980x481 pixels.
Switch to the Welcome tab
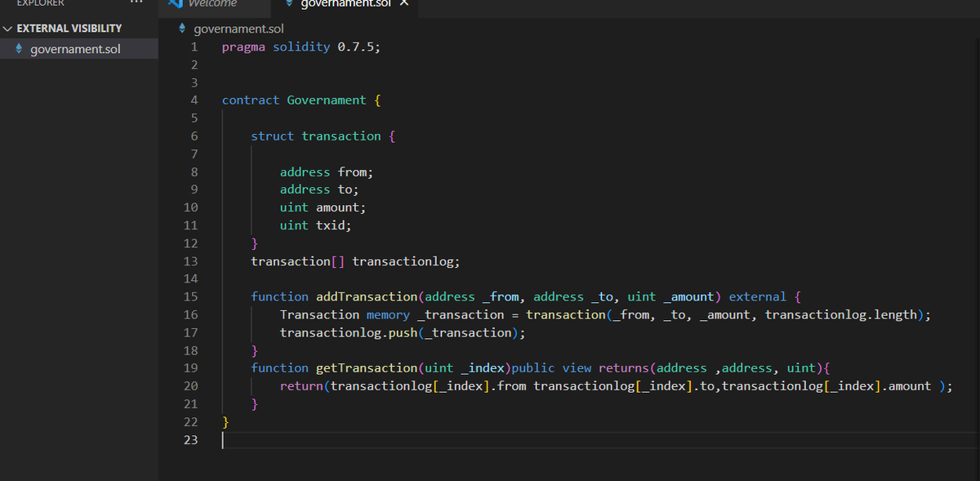point(212,3)
